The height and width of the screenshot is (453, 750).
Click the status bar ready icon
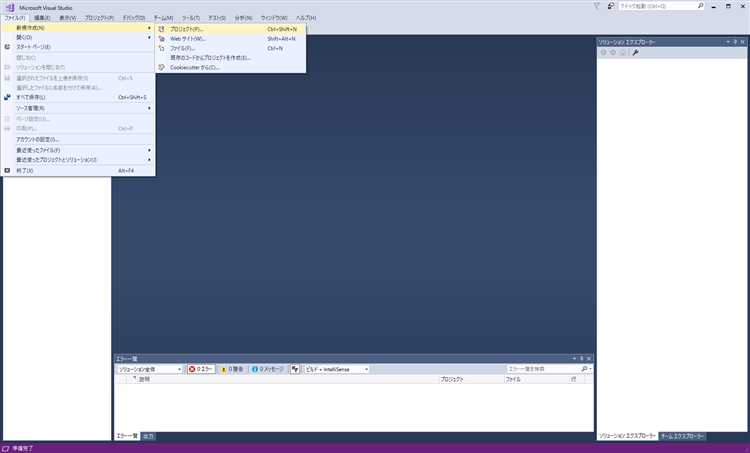[x=6, y=449]
